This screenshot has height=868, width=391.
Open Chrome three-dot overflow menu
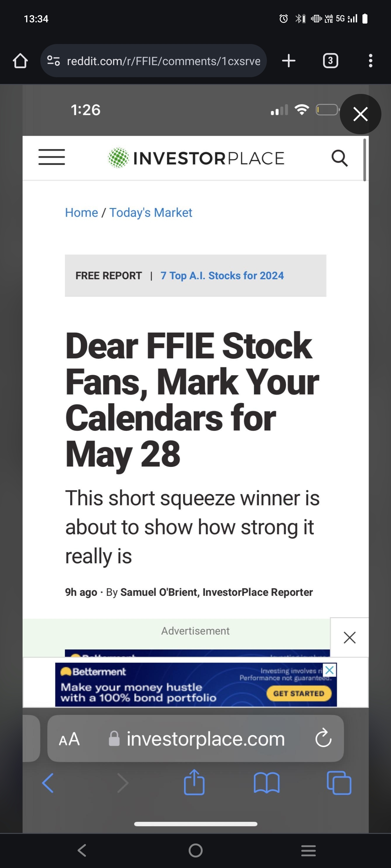click(x=371, y=61)
